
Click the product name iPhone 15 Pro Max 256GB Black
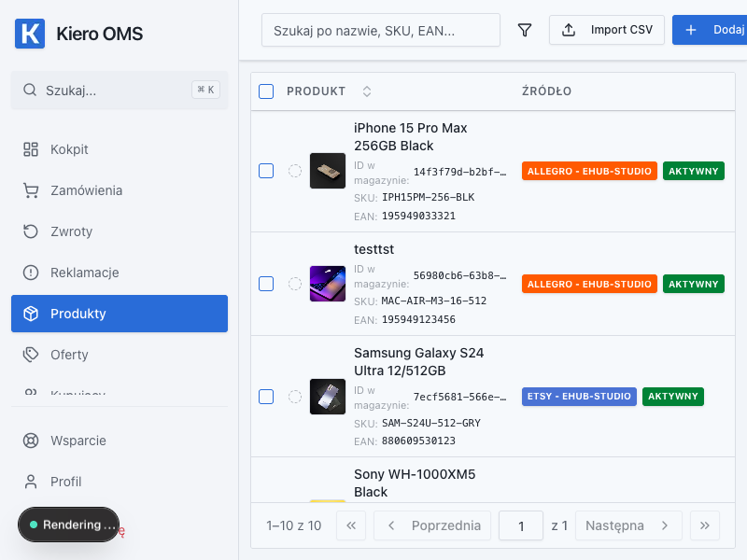pyautogui.click(x=410, y=136)
